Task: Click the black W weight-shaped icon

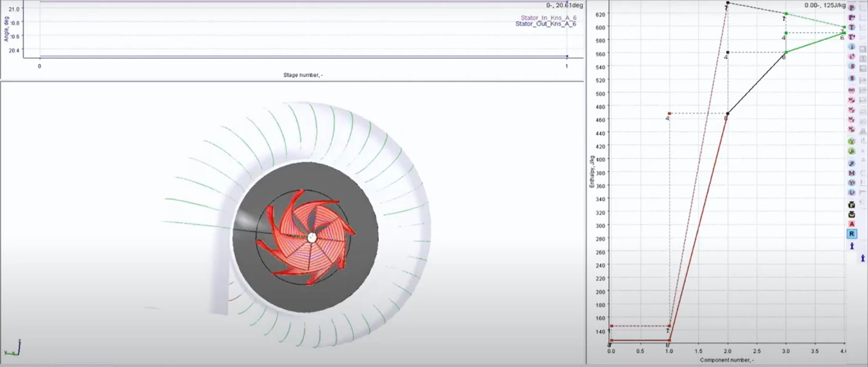Action: [x=852, y=214]
